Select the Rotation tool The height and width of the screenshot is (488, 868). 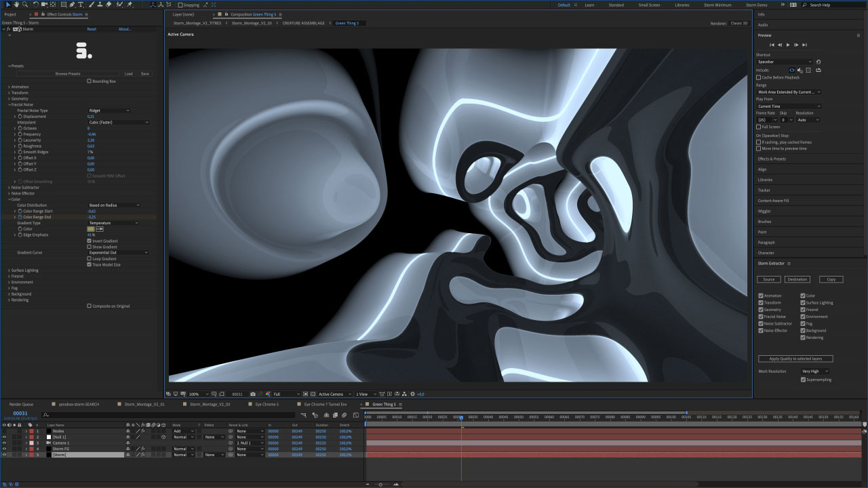tap(35, 5)
